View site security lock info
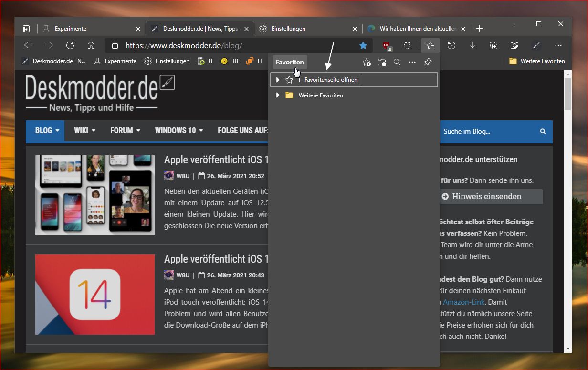Viewport: 588px width, 370px height. click(115, 45)
